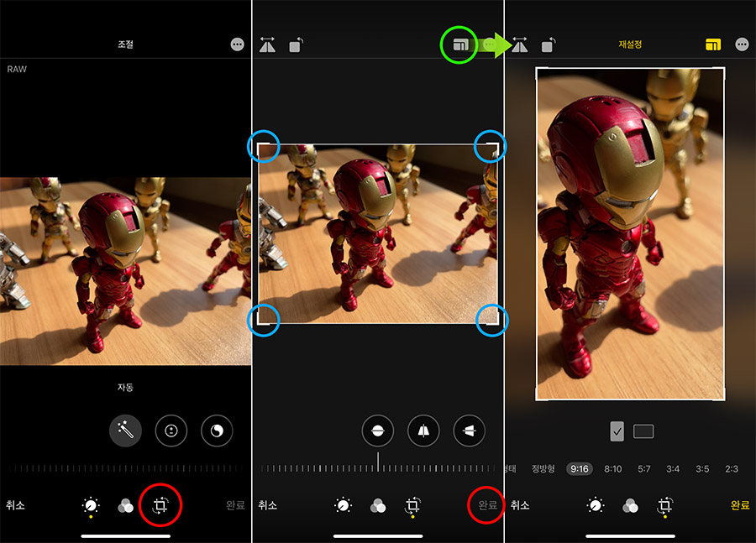Open the crop tool circled in red on first screen
This screenshot has width=756, height=543.
[160, 505]
